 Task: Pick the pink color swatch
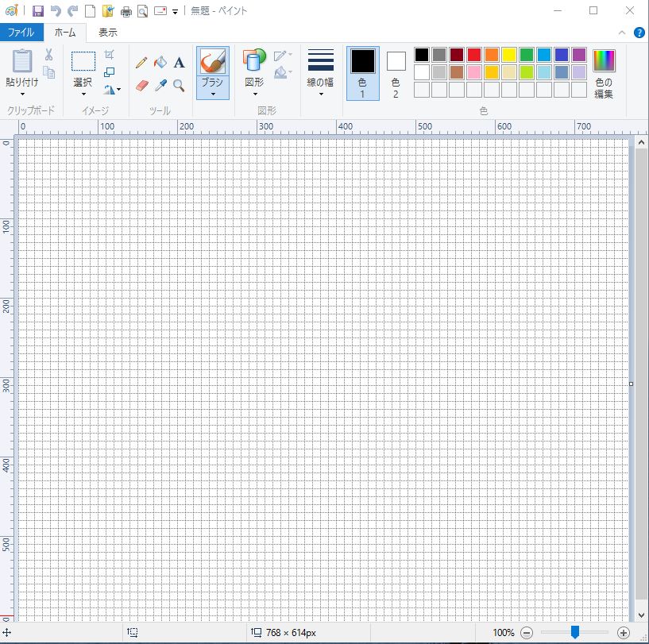click(474, 72)
